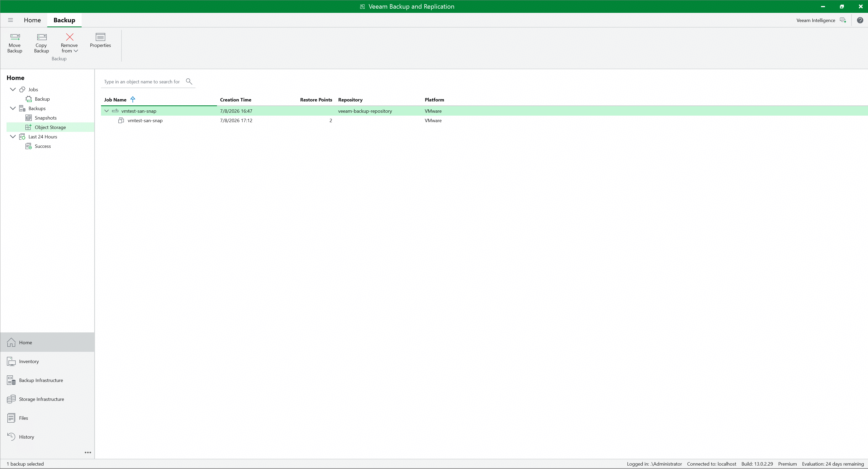Click the Home view icon in bottom navigation
This screenshot has width=868, height=469.
pos(11,342)
